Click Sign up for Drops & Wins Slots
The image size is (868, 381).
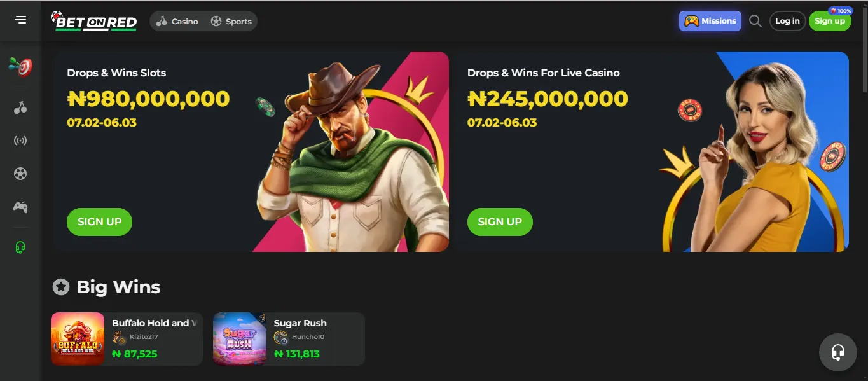point(99,221)
